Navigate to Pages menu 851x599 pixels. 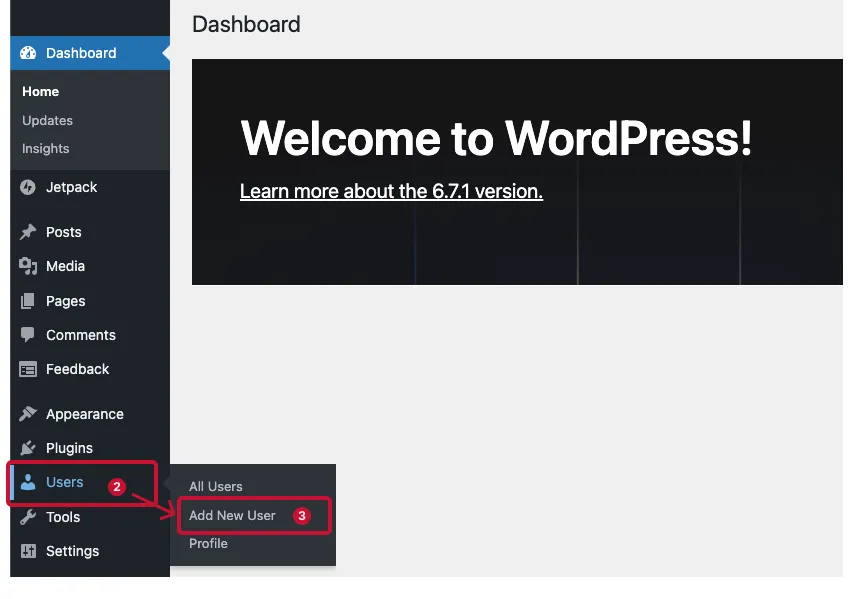pyautogui.click(x=66, y=301)
